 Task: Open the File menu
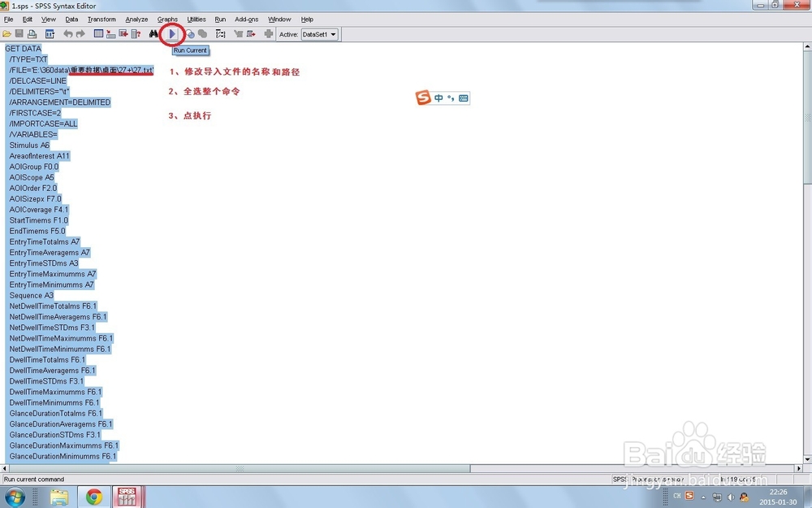[x=9, y=20]
